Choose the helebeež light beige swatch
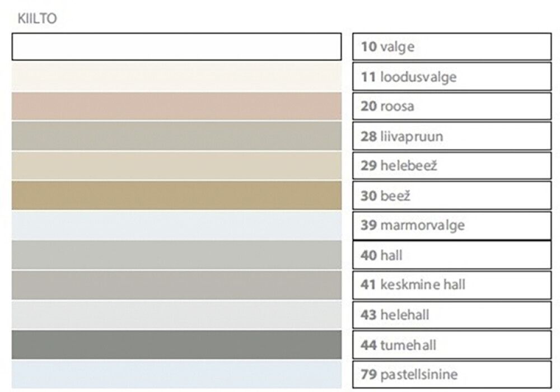Viewport: 560px width, 392px height. (176, 166)
